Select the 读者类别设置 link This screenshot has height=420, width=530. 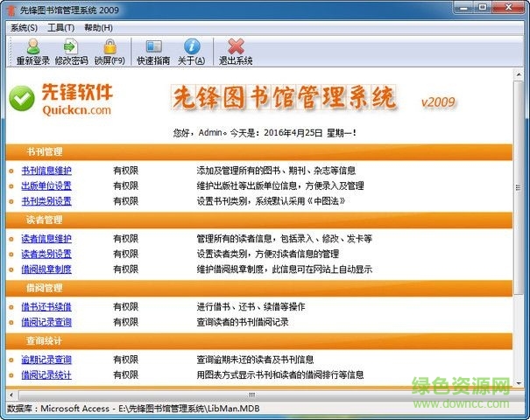tap(46, 254)
